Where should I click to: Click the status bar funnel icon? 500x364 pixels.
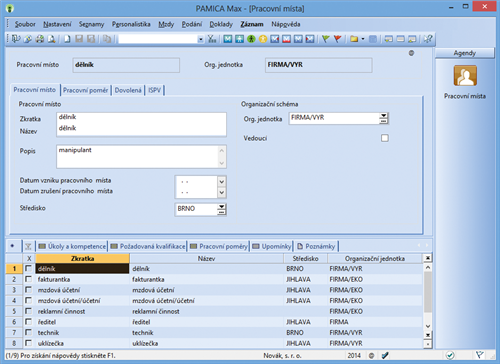coord(479,355)
